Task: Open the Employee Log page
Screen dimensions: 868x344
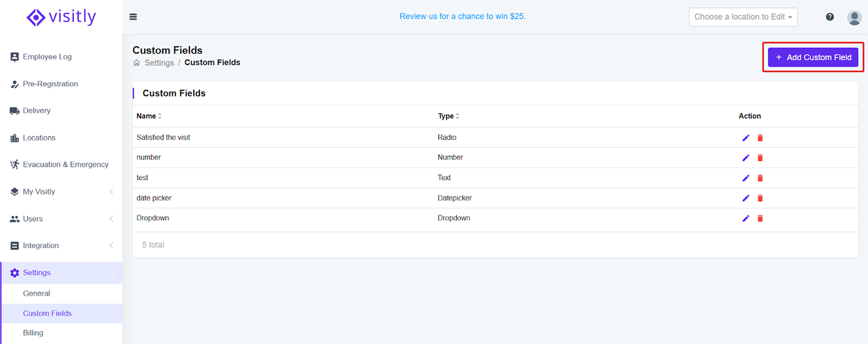Action: pos(47,57)
